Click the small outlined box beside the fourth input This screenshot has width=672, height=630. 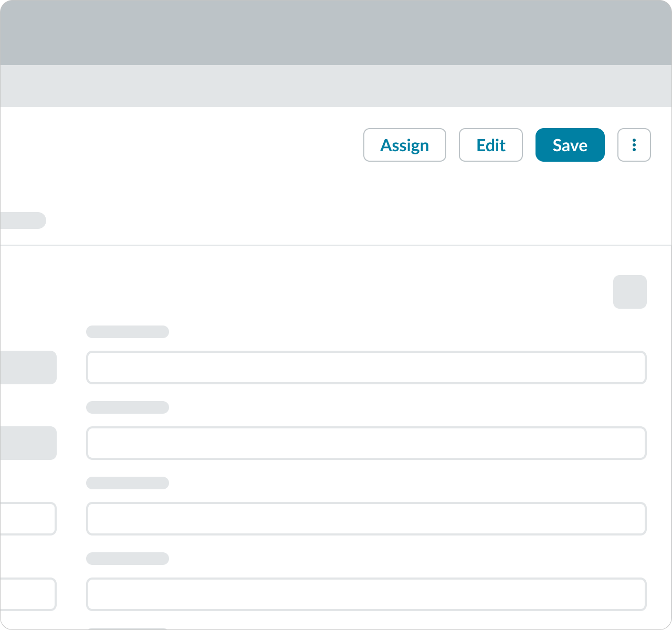tap(28, 594)
